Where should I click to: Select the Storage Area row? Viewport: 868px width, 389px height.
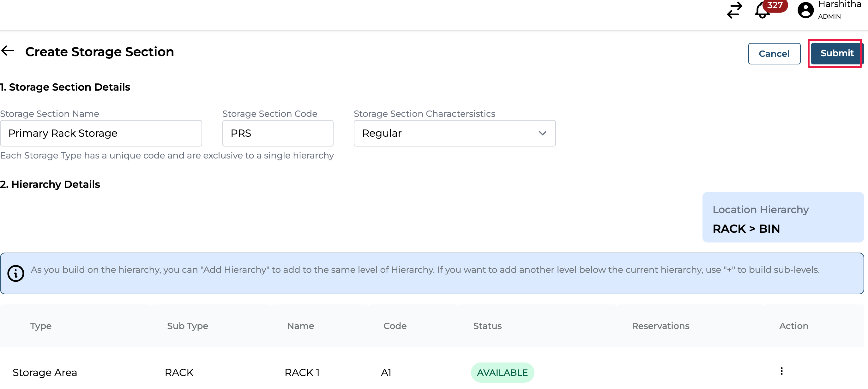(45, 373)
